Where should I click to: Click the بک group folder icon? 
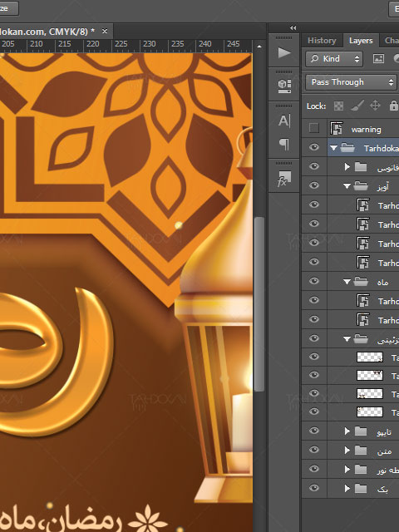[x=361, y=488]
